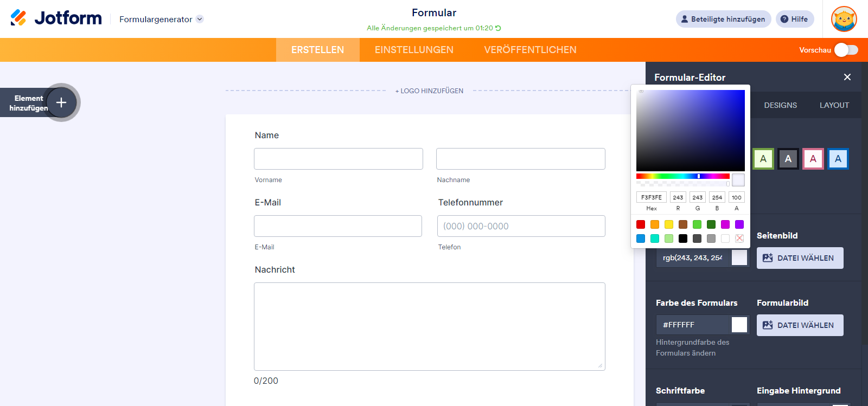Click the hue slider in color picker
The width and height of the screenshot is (868, 406).
pos(683,176)
